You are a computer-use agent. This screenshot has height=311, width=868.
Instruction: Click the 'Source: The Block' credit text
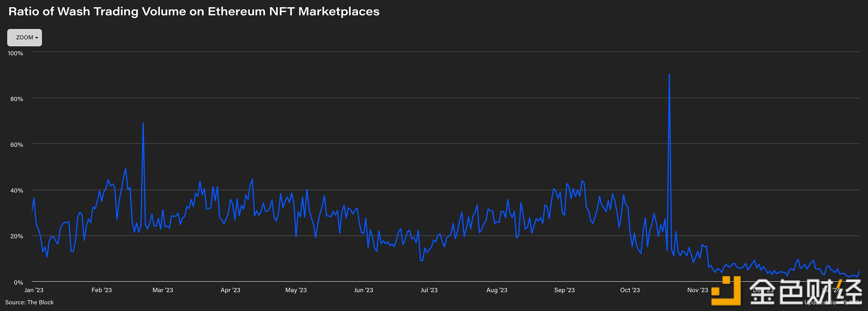29,302
